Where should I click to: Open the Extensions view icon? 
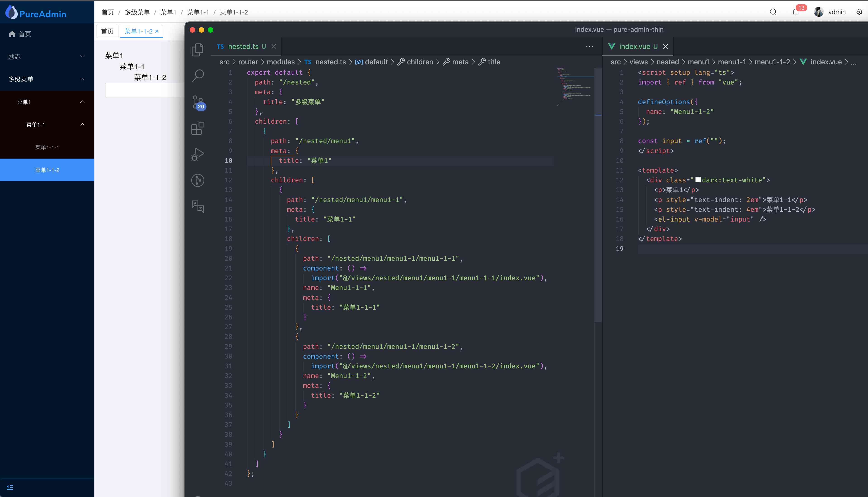click(198, 128)
